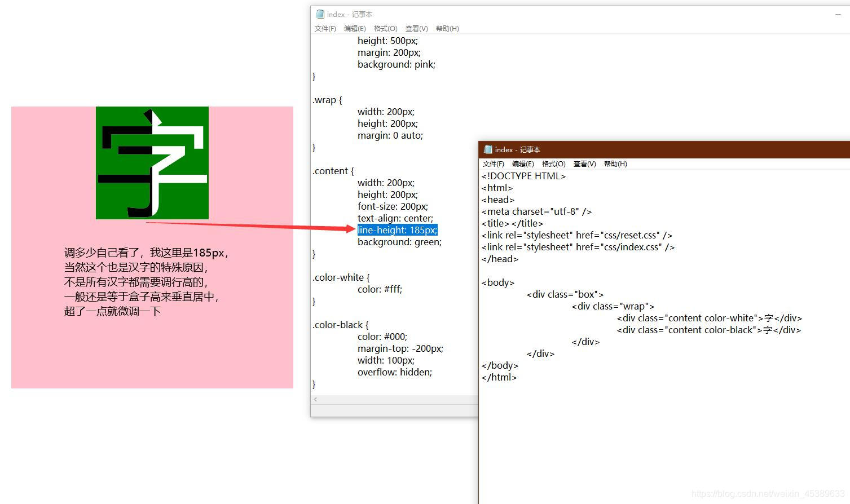Click the '.wrap {' selector line
The image size is (850, 504).
point(327,100)
